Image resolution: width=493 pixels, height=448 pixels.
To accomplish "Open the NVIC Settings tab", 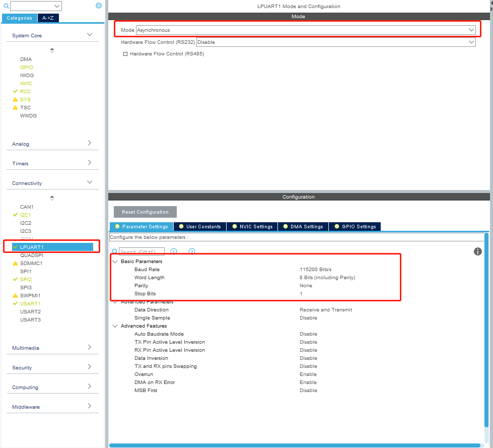I will [252, 226].
